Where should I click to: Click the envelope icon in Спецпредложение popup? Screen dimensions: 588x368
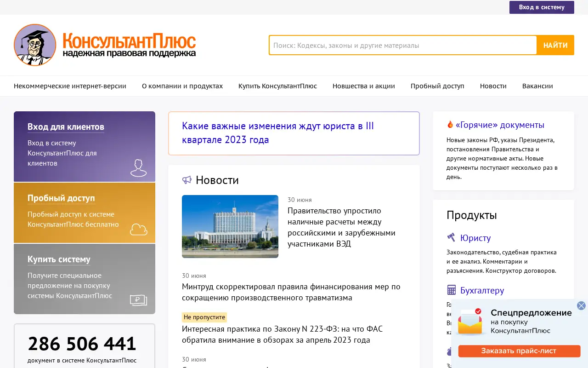(x=470, y=321)
